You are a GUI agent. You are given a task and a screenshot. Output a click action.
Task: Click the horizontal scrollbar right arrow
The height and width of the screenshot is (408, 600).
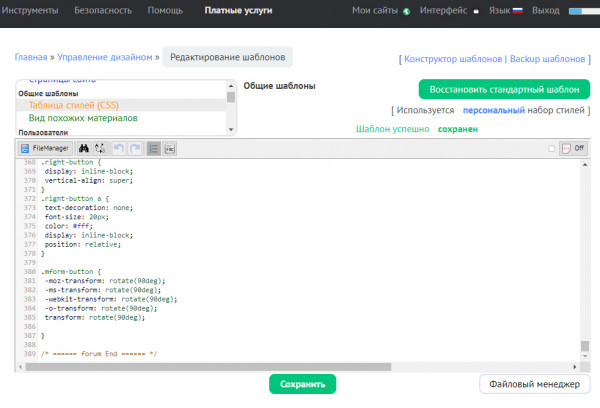[574, 367]
